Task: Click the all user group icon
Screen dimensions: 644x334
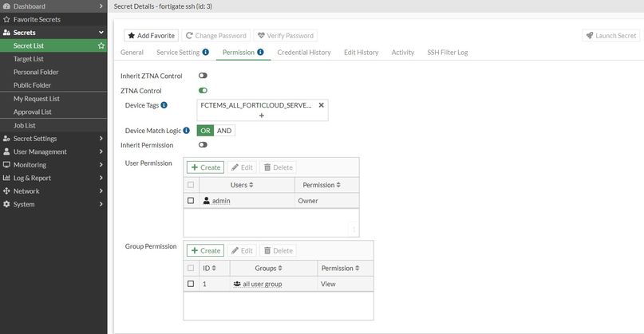Action: pyautogui.click(x=237, y=284)
